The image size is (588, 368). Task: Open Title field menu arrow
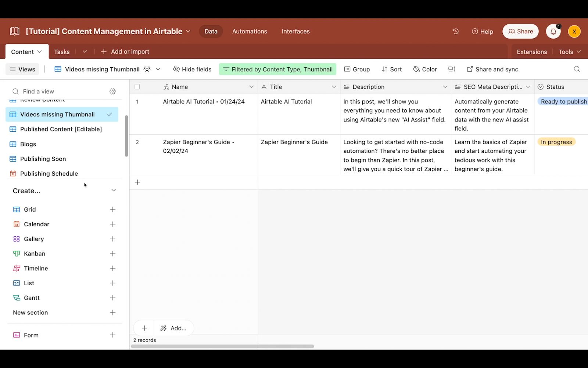[x=334, y=87]
